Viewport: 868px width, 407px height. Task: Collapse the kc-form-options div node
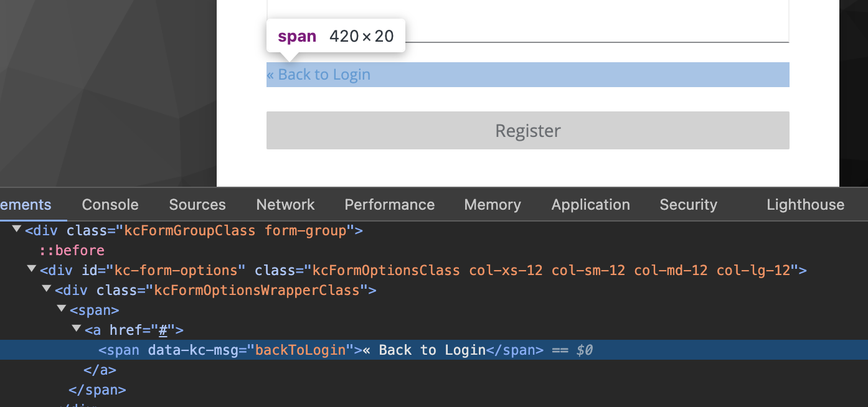click(x=32, y=269)
